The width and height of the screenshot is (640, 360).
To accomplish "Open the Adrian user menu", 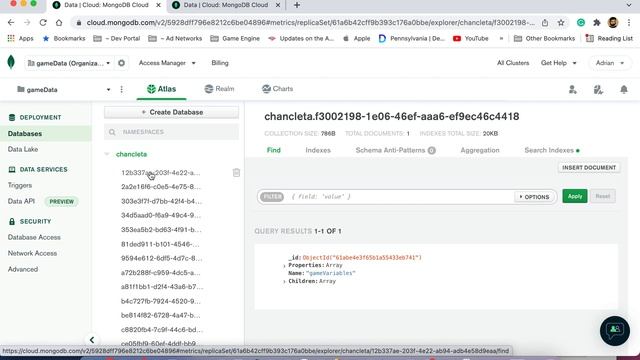I will click(x=610, y=63).
